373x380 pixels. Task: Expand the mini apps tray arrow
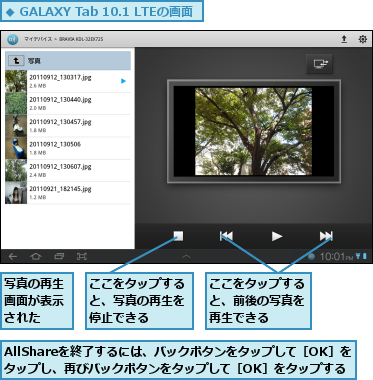click(x=186, y=256)
